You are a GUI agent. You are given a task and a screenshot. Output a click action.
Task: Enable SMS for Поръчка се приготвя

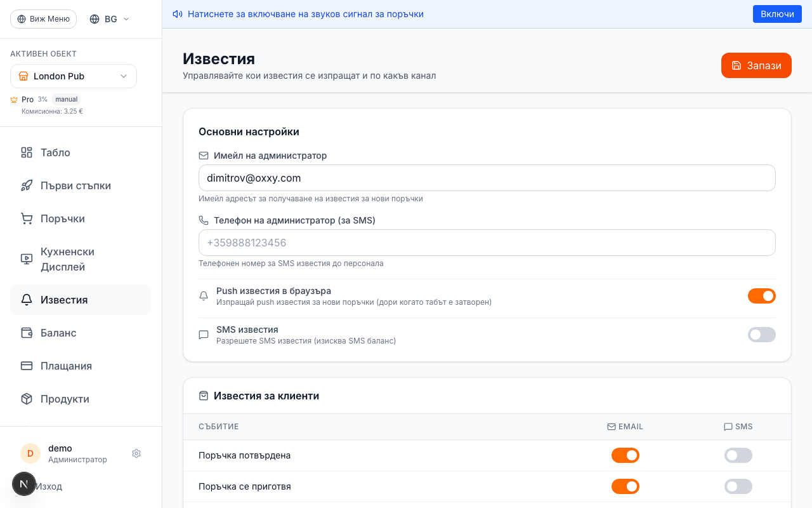click(x=738, y=486)
